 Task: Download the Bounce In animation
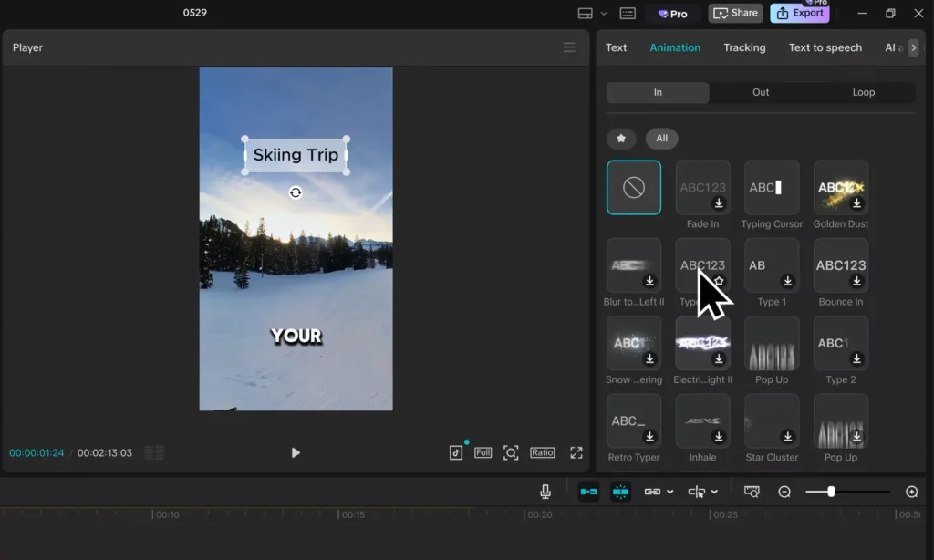pos(856,281)
